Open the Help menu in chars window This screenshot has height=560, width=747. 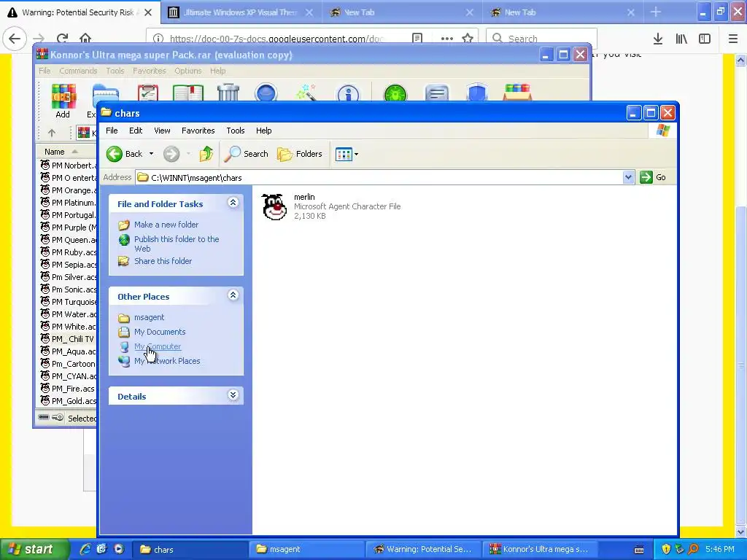point(263,131)
